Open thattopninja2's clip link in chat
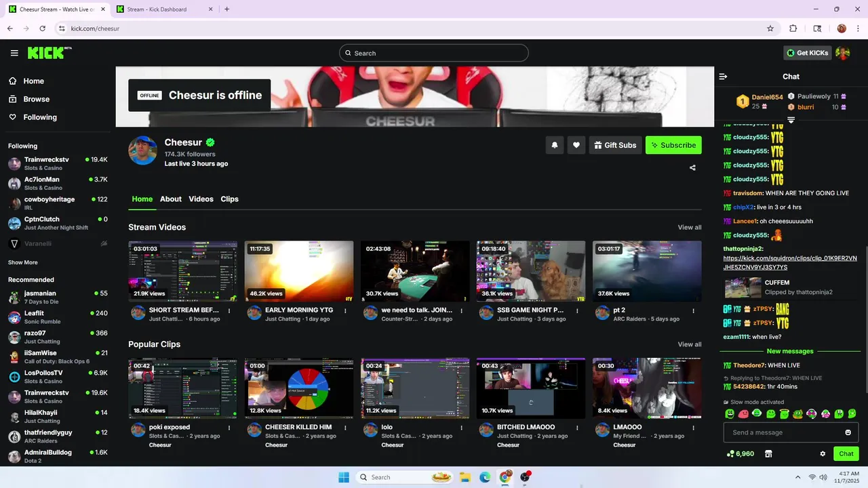This screenshot has height=488, width=868. [x=790, y=263]
